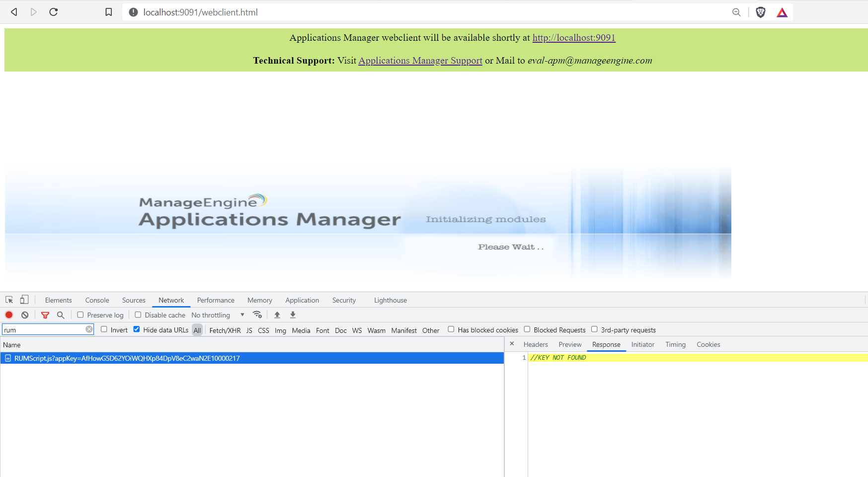Click the bookmark icon in address bar

[x=108, y=12]
